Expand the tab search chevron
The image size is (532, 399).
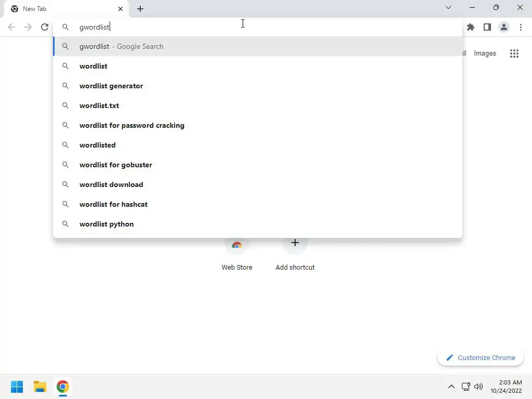pos(448,7)
